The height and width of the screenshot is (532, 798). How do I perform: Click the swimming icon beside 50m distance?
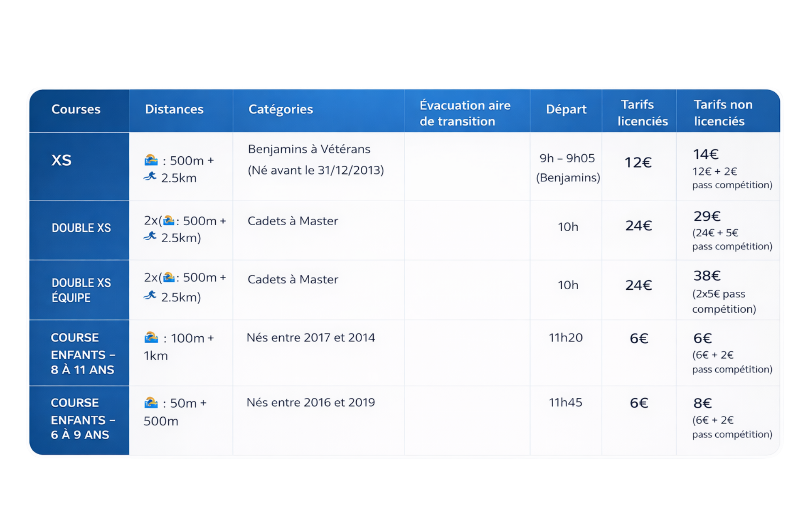pos(151,402)
